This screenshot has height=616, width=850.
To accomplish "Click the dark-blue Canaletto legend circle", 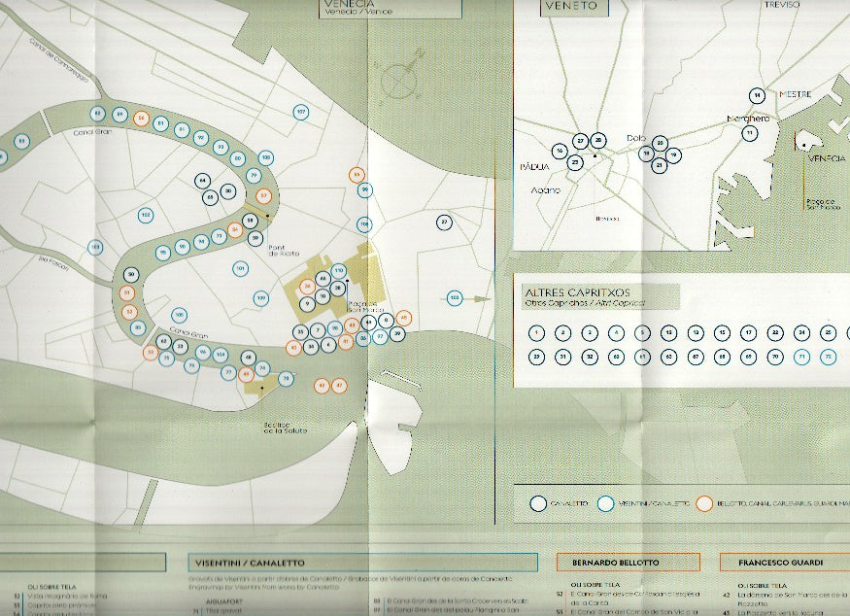I will (538, 503).
